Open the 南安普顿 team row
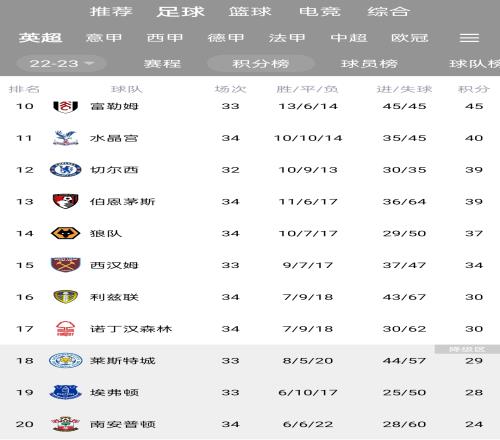The width and height of the screenshot is (500, 440). pyautogui.click(x=250, y=424)
